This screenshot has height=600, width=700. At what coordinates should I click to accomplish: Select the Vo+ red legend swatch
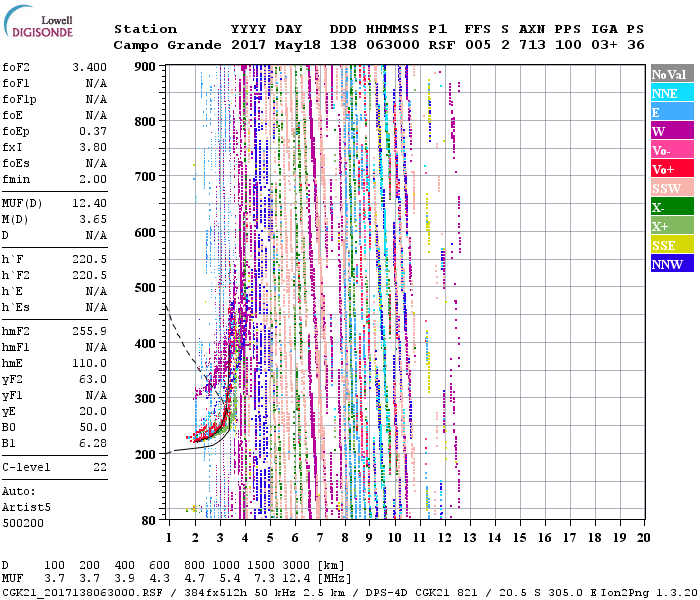point(672,168)
